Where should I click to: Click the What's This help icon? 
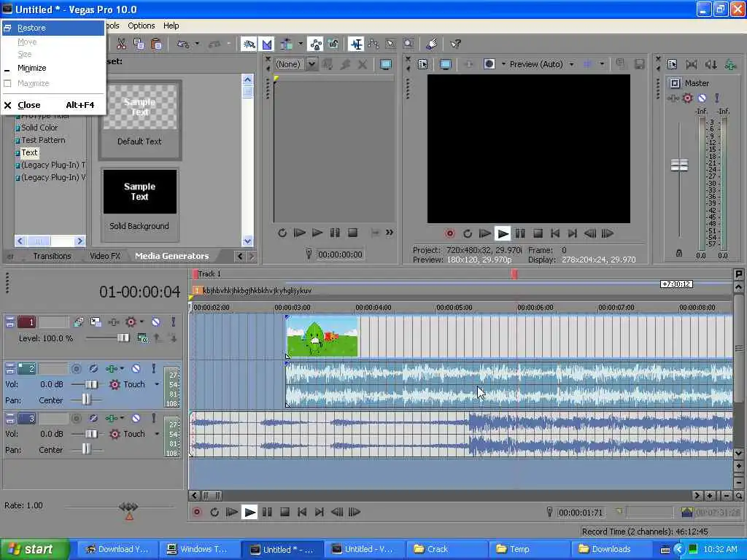[x=455, y=44]
